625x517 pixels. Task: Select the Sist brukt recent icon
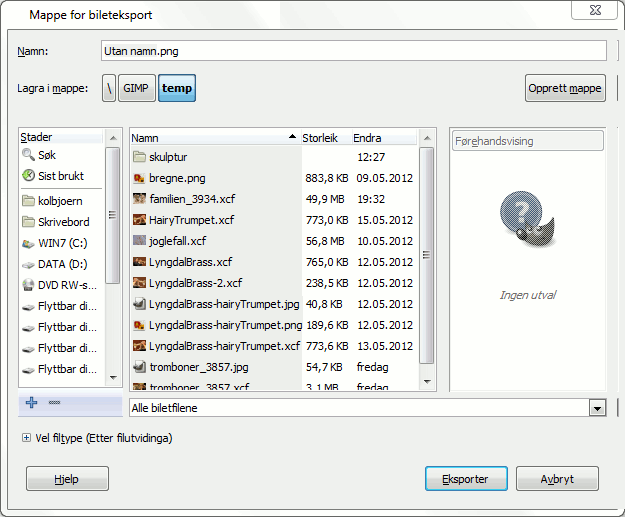click(x=28, y=176)
